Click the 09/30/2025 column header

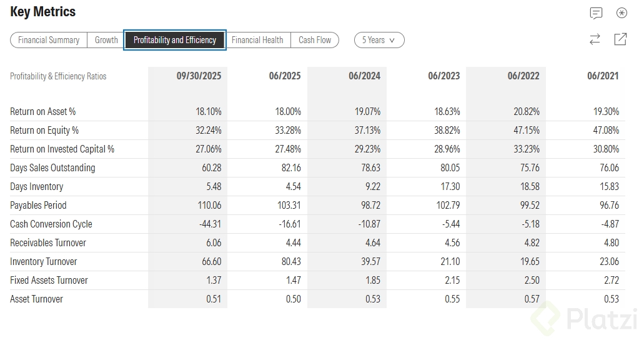click(199, 76)
